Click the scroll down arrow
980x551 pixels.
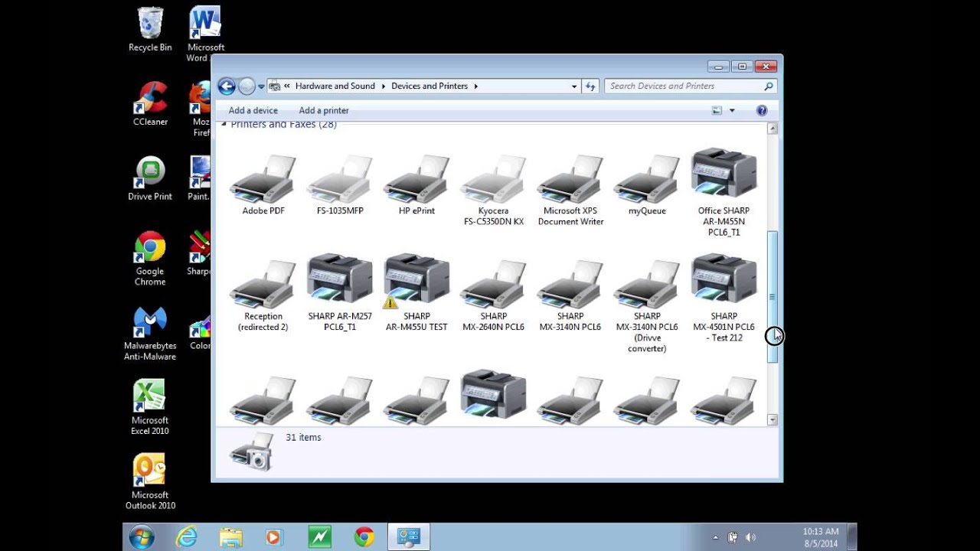773,419
